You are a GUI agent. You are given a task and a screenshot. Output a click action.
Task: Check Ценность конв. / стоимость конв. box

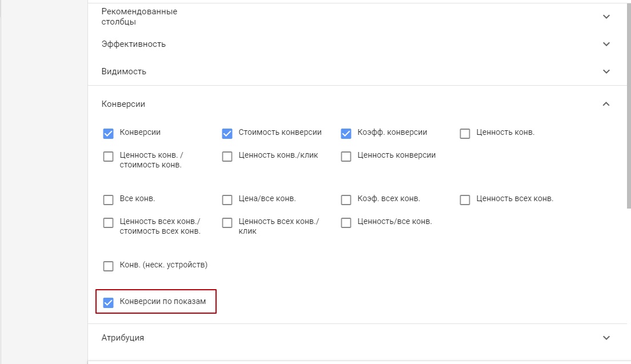coord(108,157)
